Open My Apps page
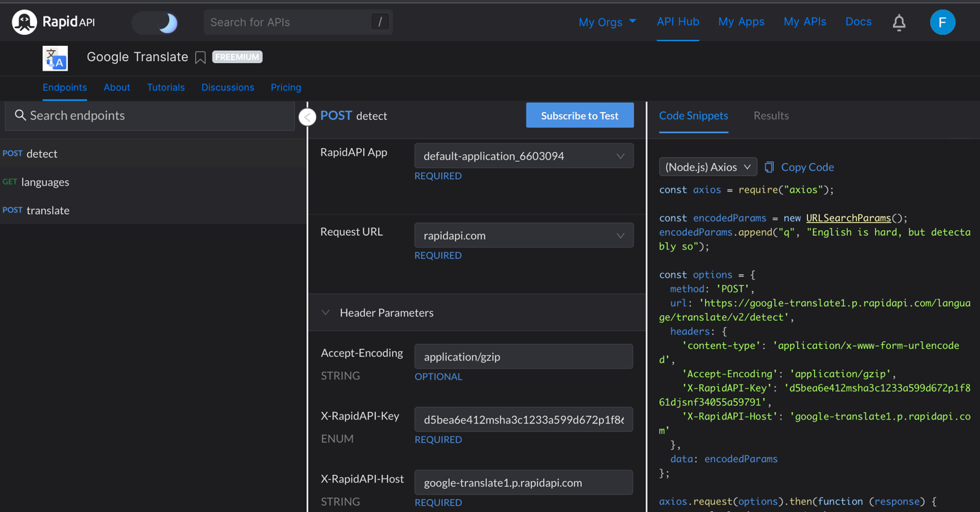Screen dimensions: 980x512 pos(741,22)
